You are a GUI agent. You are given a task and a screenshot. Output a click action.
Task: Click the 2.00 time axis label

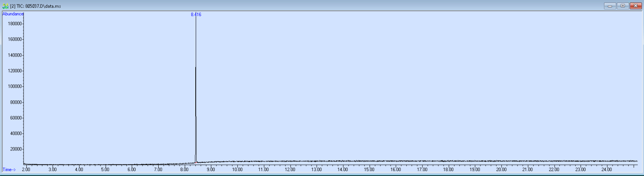(26, 169)
